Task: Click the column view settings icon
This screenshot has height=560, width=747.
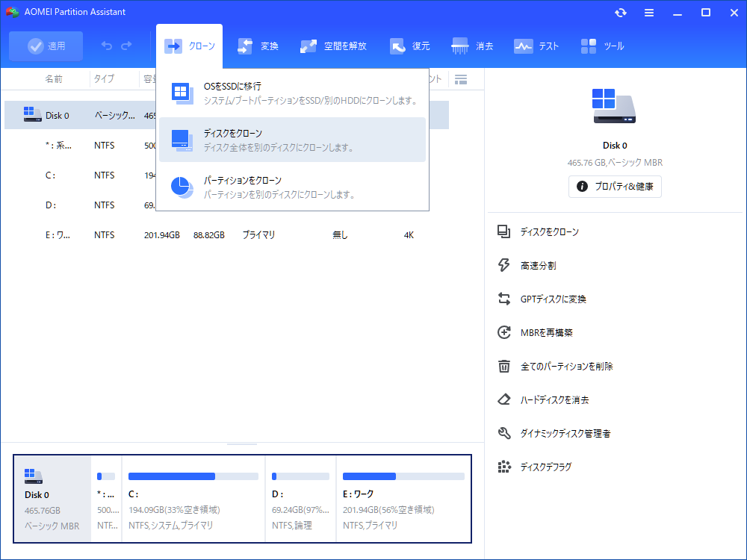Action: tap(461, 80)
